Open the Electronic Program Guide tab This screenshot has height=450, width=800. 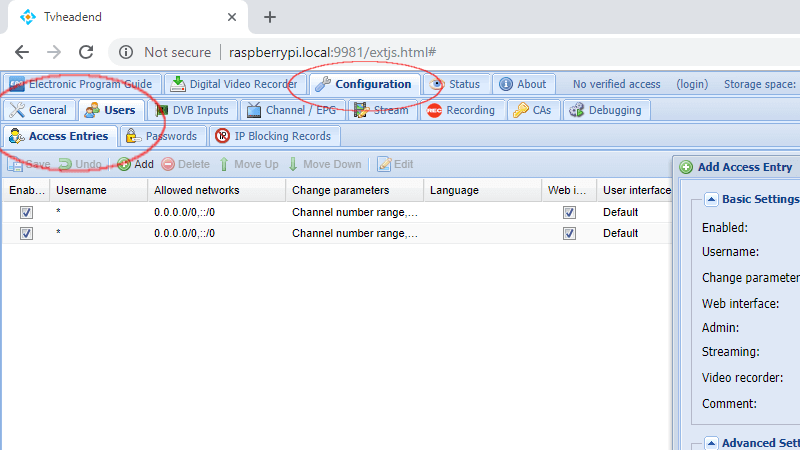[x=80, y=84]
